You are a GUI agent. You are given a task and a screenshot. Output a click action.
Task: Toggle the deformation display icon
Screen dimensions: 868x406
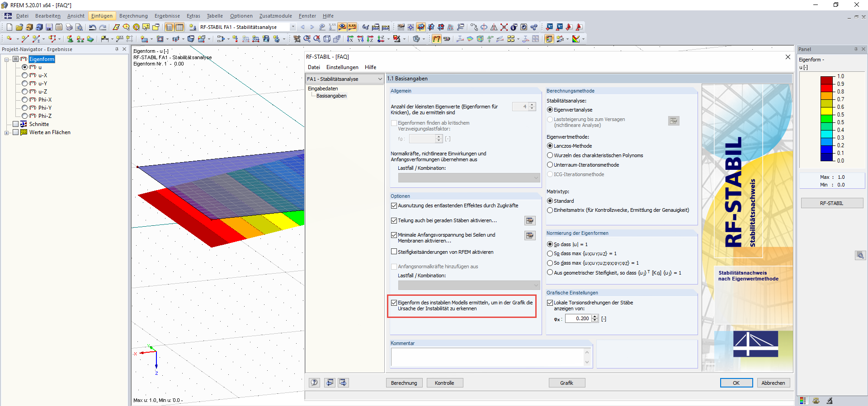click(437, 39)
